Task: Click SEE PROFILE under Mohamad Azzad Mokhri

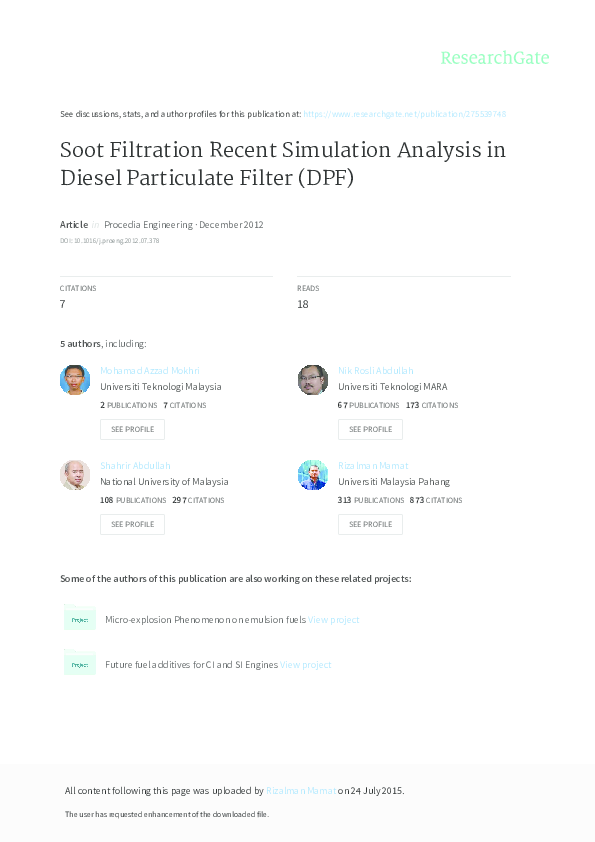Action: coord(132,429)
